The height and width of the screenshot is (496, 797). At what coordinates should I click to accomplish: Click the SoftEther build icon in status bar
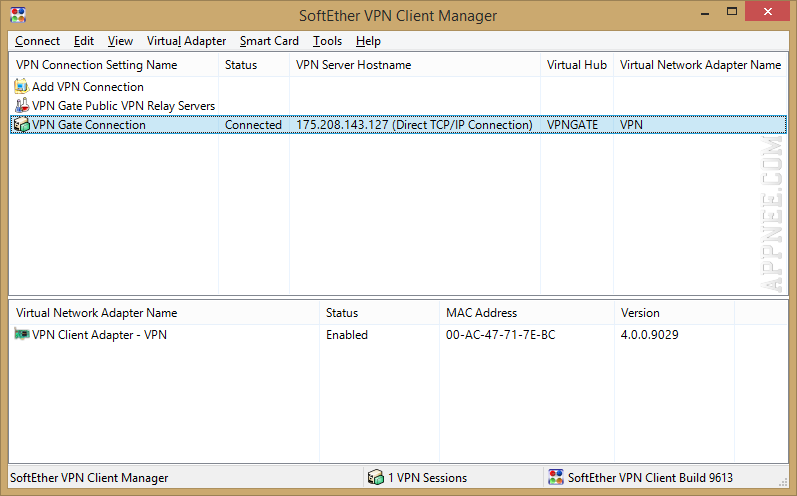556,477
